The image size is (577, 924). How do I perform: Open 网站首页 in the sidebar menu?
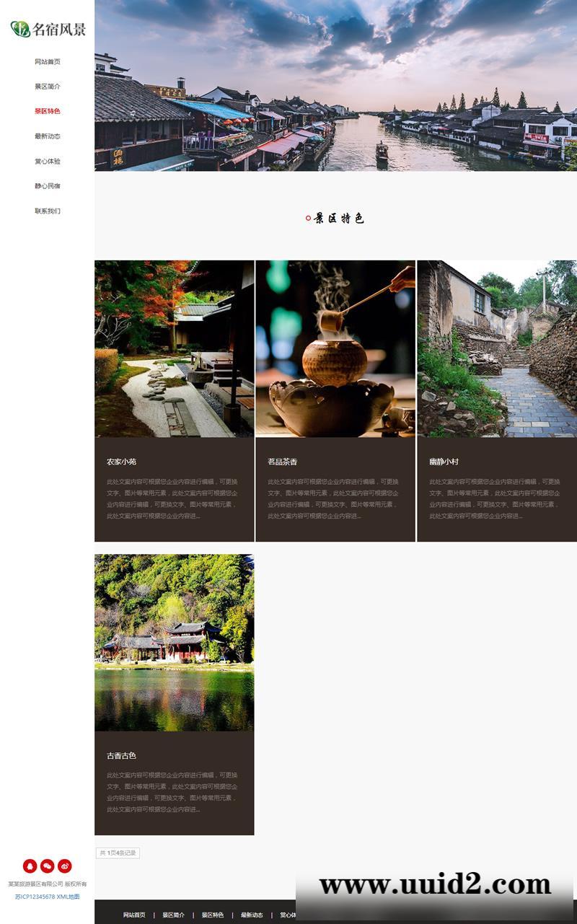[x=48, y=62]
